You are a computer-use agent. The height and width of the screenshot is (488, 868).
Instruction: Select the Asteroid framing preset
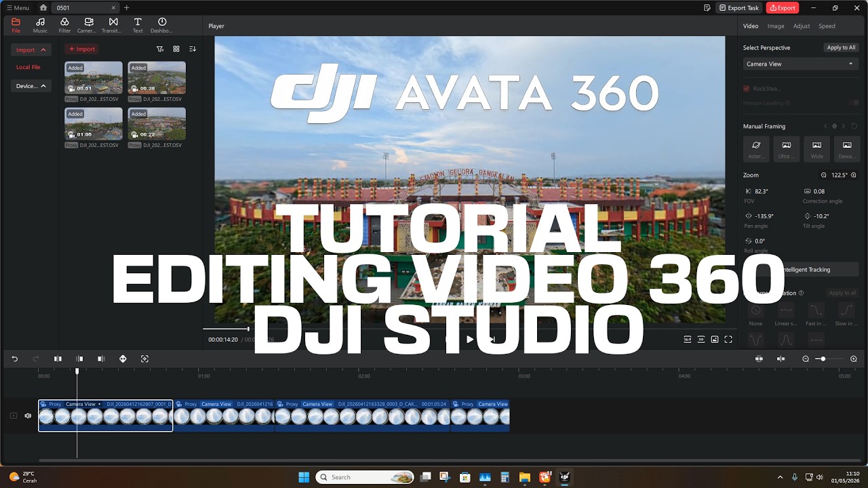(x=756, y=148)
